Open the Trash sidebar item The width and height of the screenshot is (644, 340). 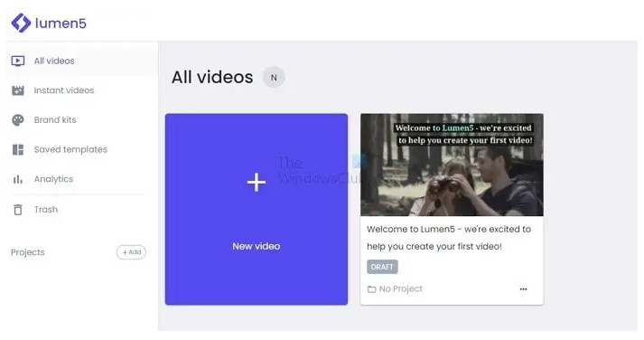[46, 210]
